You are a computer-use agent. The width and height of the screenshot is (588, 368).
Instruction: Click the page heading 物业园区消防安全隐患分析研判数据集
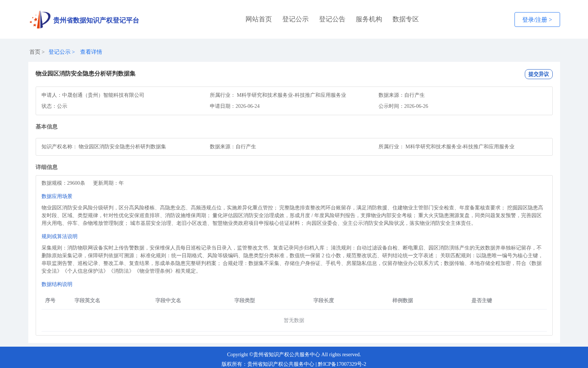pos(86,74)
